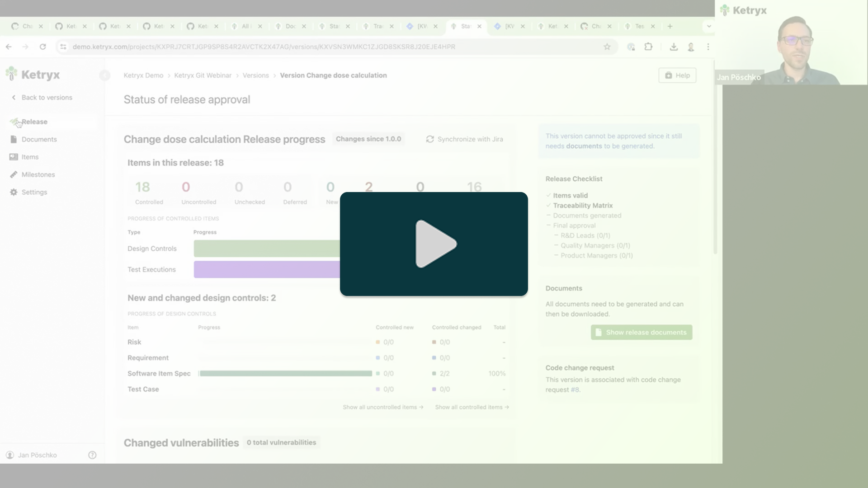
Task: Open the Versions breadcrumb
Action: pos(255,75)
